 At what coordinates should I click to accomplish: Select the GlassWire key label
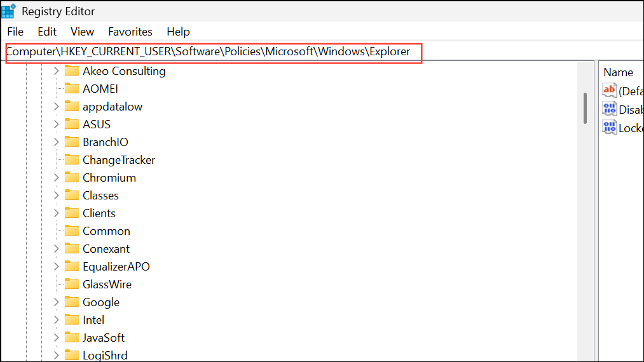(107, 285)
